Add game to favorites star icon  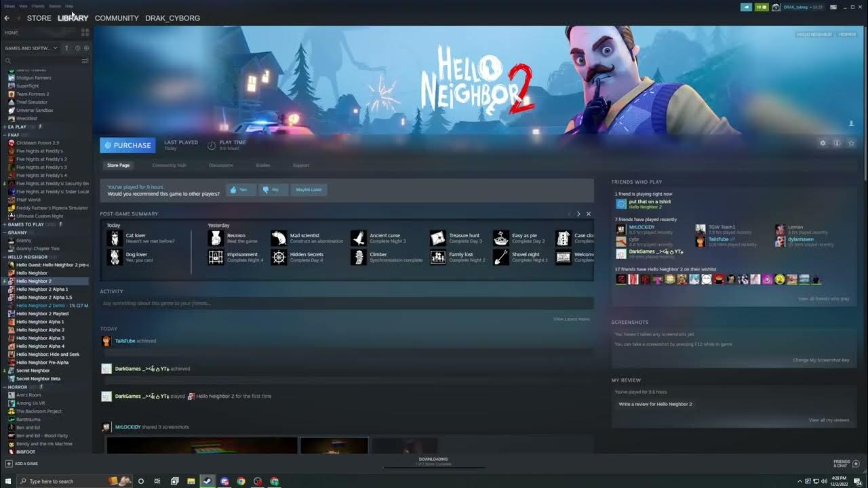[x=851, y=143]
